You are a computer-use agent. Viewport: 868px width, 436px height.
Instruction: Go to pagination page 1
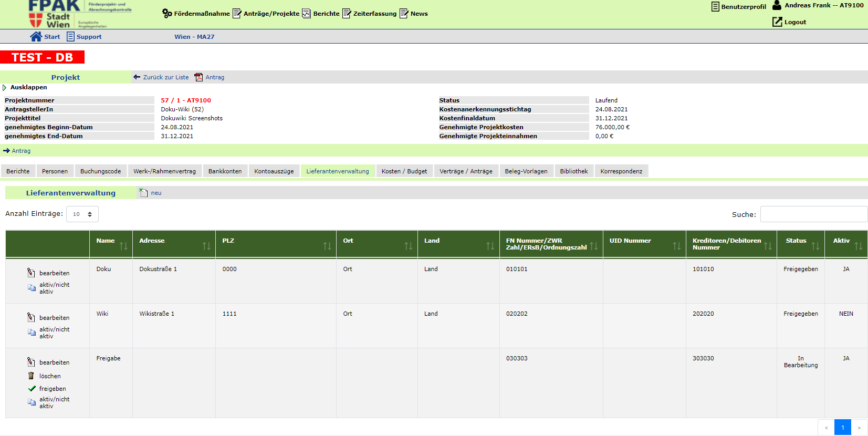[x=842, y=428]
